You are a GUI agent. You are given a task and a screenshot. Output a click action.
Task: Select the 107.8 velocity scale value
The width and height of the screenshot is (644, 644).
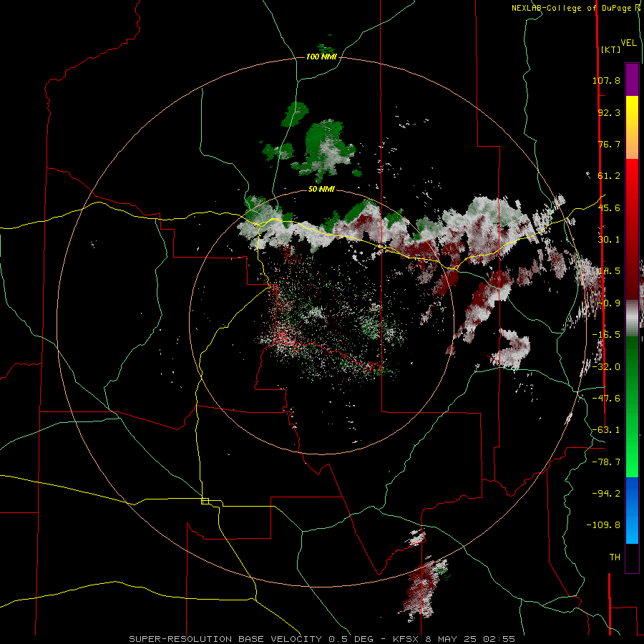tap(606, 80)
